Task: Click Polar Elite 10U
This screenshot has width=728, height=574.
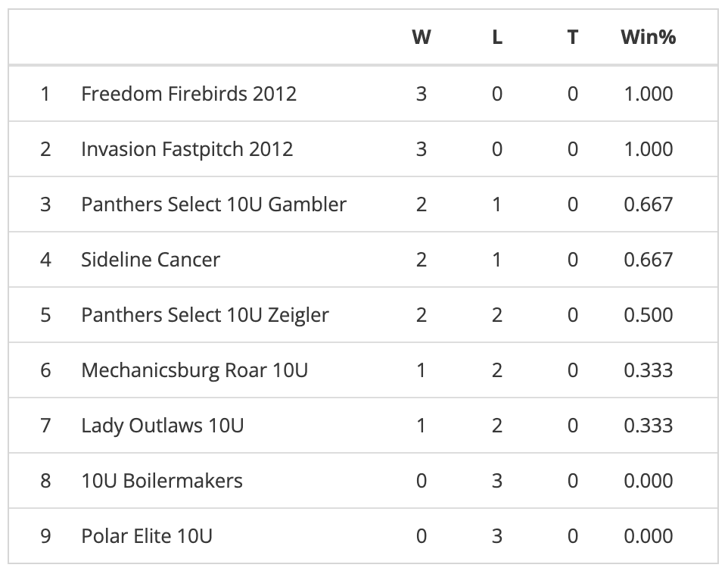Action: pos(147,536)
